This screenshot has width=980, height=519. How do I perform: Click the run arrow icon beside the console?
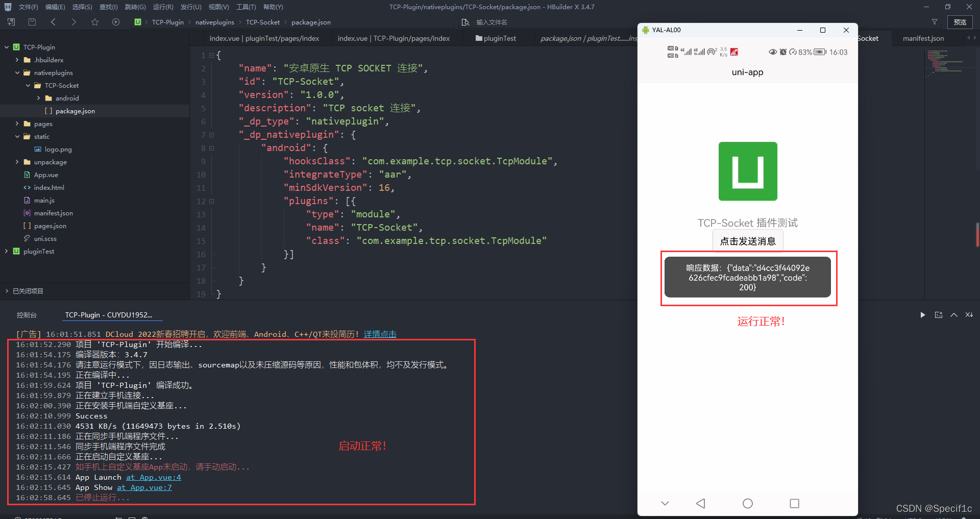tap(922, 315)
